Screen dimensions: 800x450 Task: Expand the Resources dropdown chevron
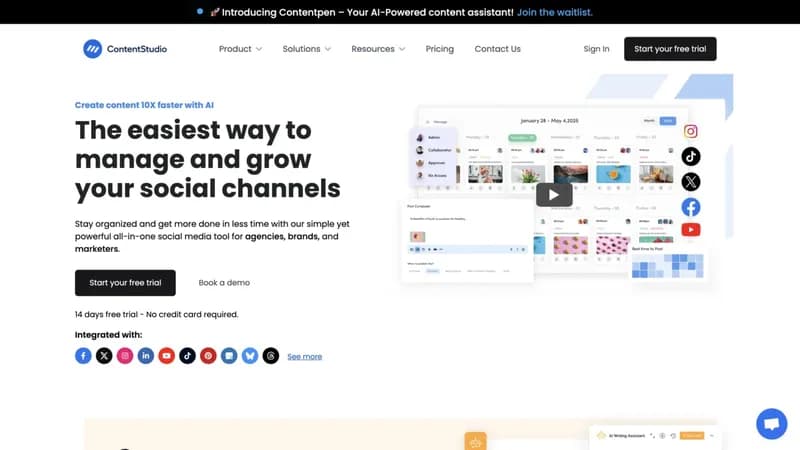[x=402, y=49]
